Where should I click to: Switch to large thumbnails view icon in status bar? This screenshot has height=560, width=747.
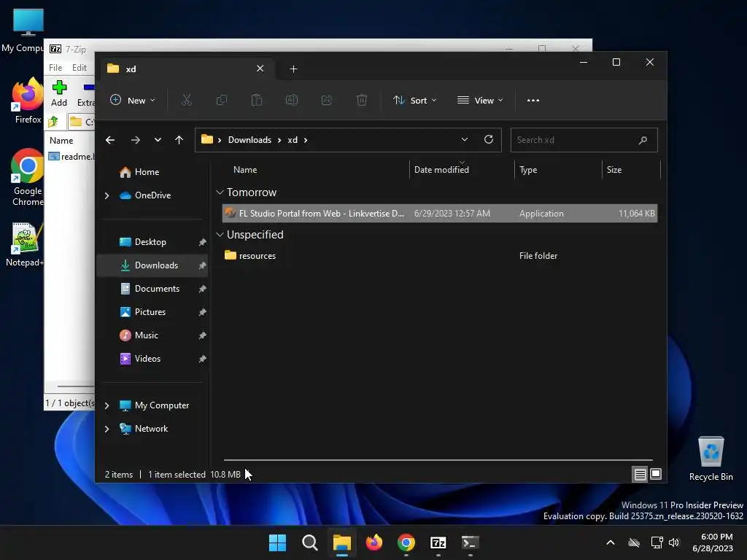click(656, 474)
